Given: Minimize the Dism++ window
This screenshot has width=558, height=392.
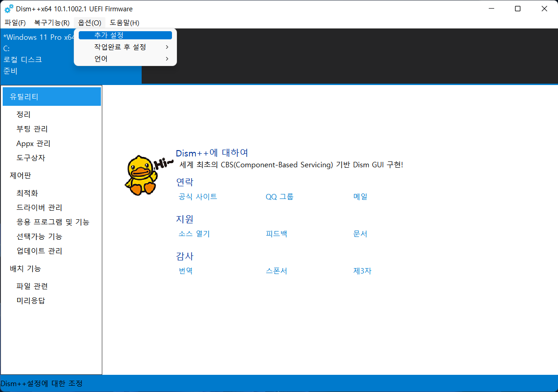Looking at the screenshot, I should coord(491,9).
